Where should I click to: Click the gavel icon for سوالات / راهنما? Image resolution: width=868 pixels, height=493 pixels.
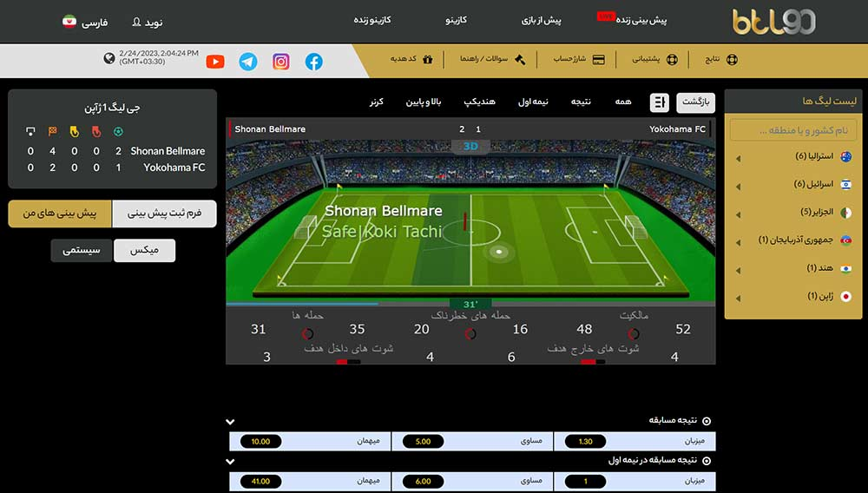520,59
